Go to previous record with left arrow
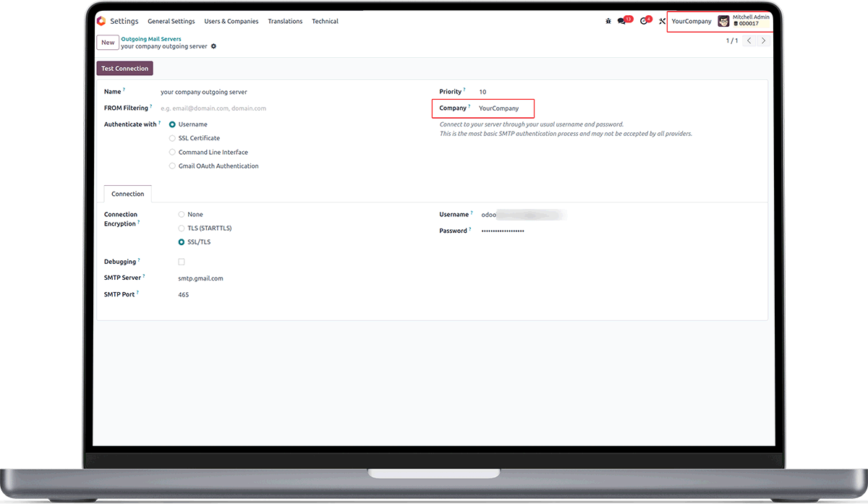The image size is (868, 504). coord(749,40)
